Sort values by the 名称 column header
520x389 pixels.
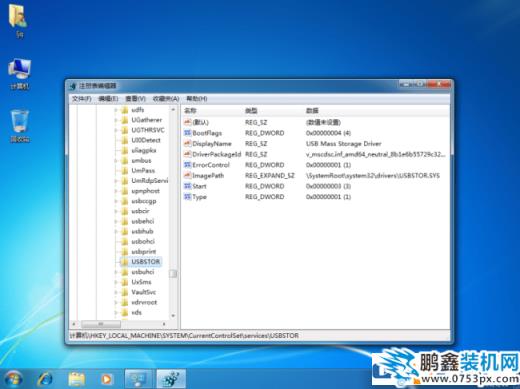[213, 110]
